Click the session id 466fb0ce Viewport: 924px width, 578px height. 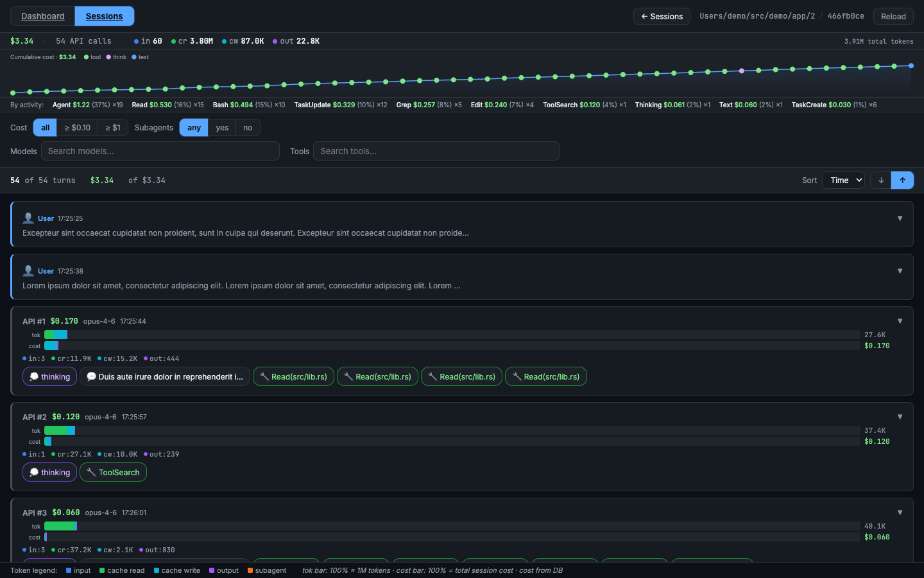point(845,16)
